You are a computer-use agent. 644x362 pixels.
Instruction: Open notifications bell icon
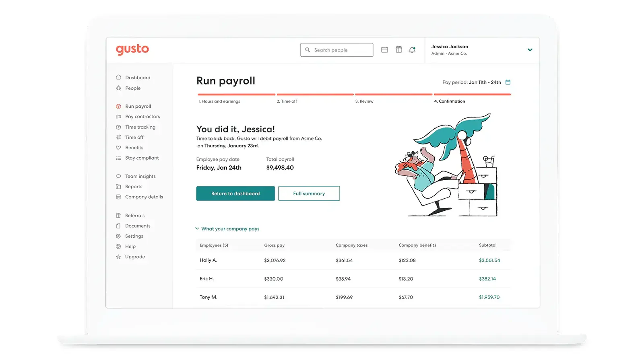coord(412,50)
